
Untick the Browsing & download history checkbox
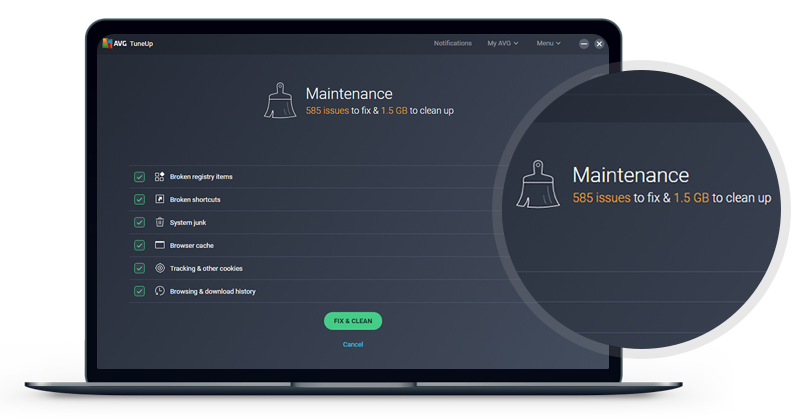pos(140,291)
